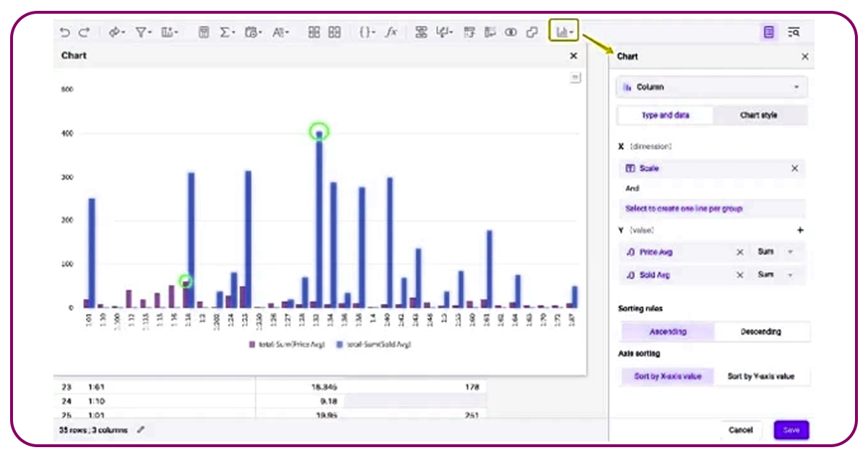Viewport: 868px width, 458px height.
Task: Open the sigma aggregation tool
Action: point(227,32)
